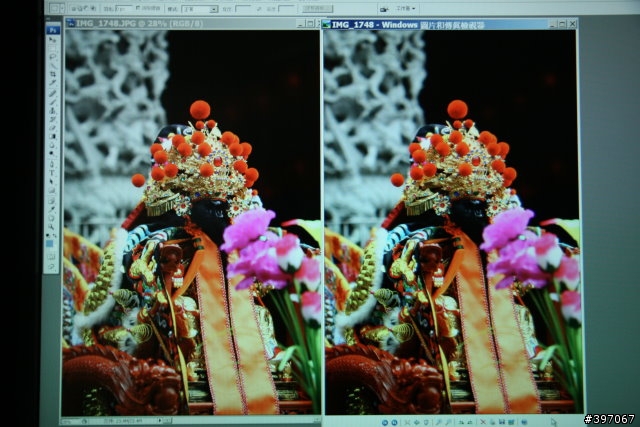Select the Lasso tool
Screen dimensions: 640x427
(x=52, y=57)
